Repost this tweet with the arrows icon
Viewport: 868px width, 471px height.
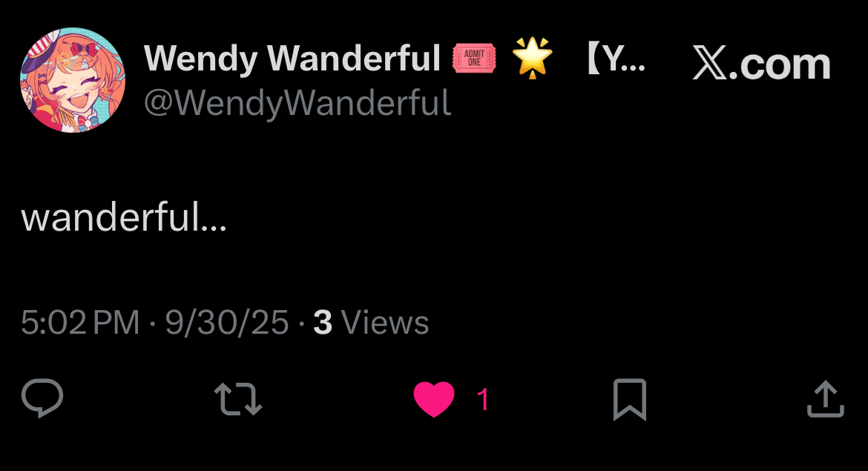pyautogui.click(x=238, y=399)
